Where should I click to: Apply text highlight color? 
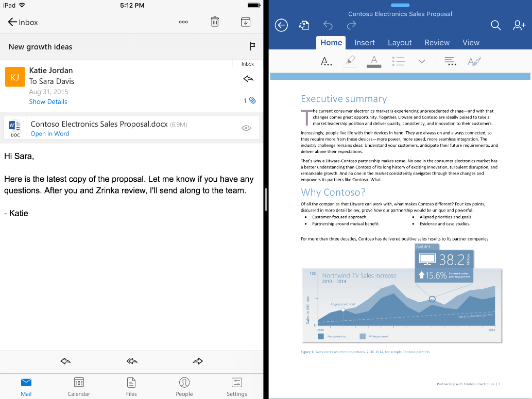click(x=350, y=61)
